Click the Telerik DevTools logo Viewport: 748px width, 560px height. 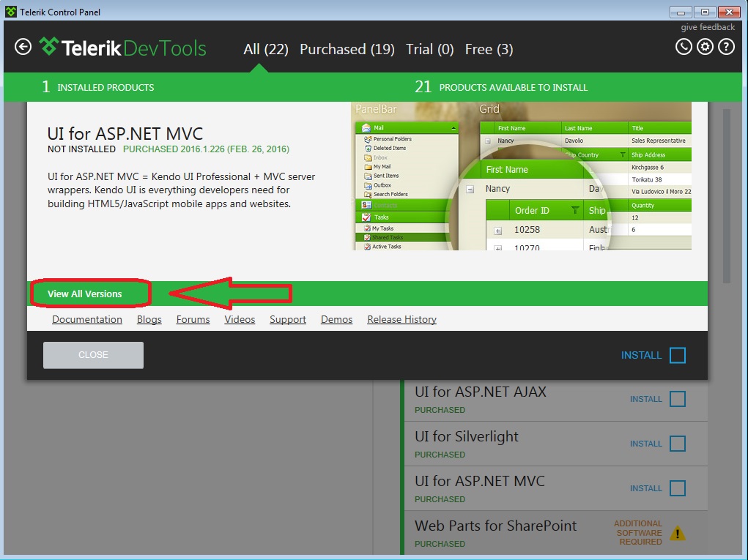(123, 48)
